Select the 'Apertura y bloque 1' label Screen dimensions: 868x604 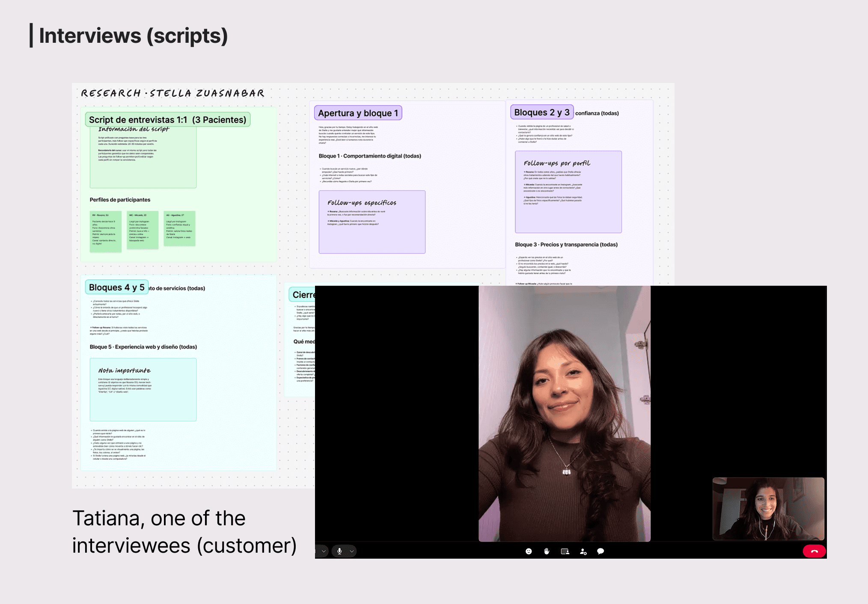tap(358, 113)
